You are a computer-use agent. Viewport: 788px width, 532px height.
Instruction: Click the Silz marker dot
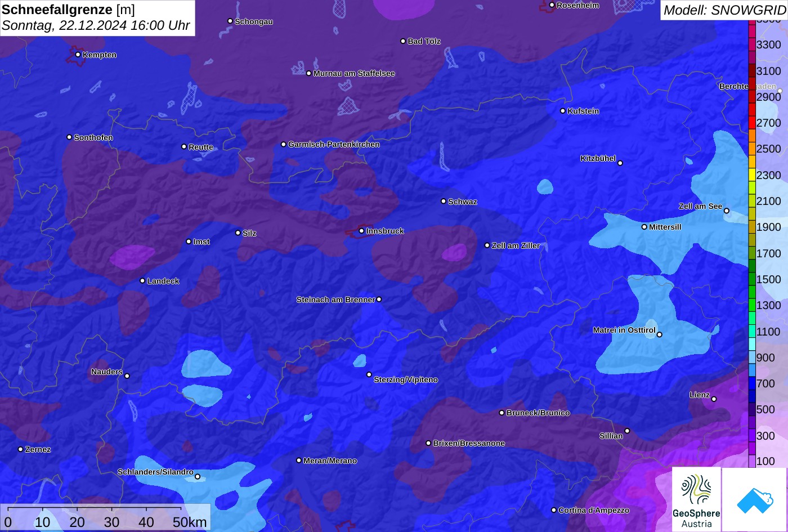[238, 233]
